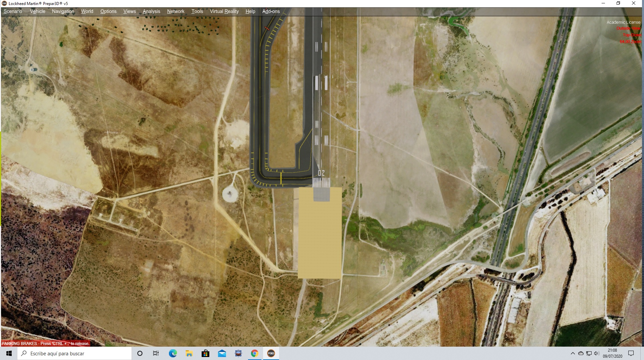
Task: Click the Windows search box
Action: (75, 353)
